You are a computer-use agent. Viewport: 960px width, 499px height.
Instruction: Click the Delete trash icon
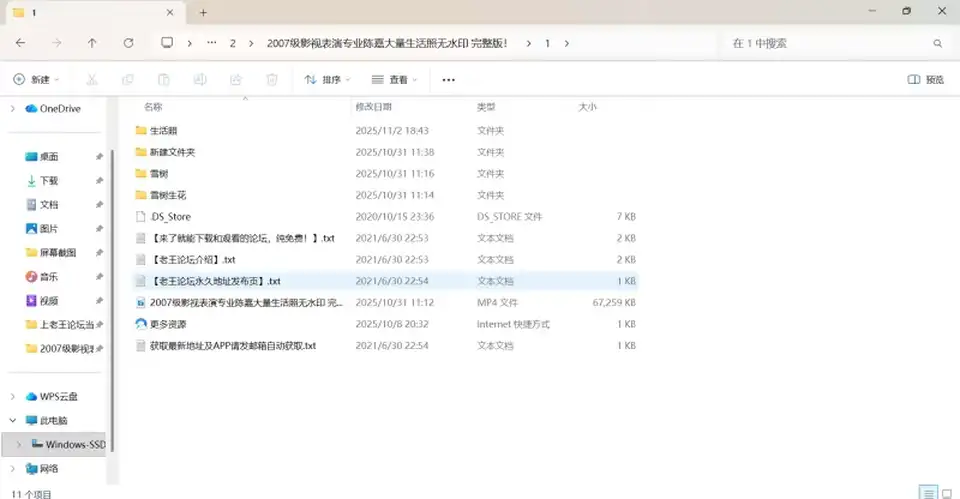point(272,80)
